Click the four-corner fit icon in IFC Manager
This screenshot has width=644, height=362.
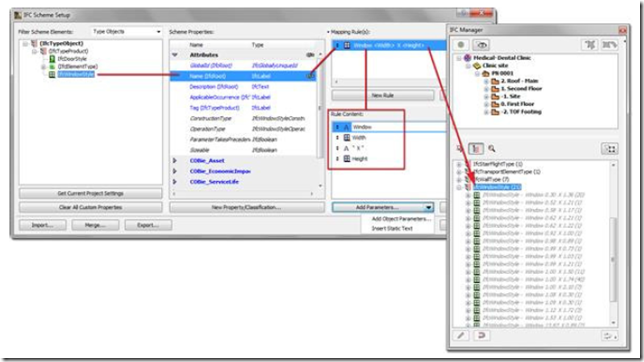tap(610, 149)
